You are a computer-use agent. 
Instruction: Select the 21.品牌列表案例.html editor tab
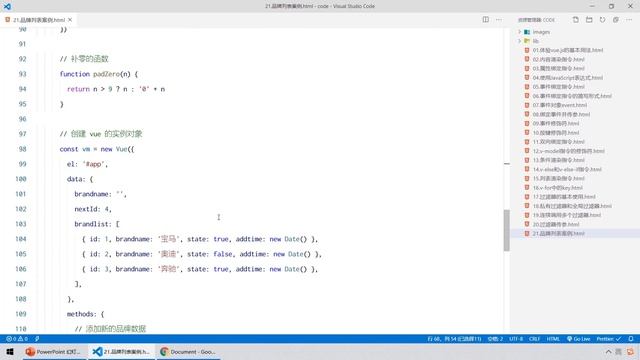tap(39, 20)
